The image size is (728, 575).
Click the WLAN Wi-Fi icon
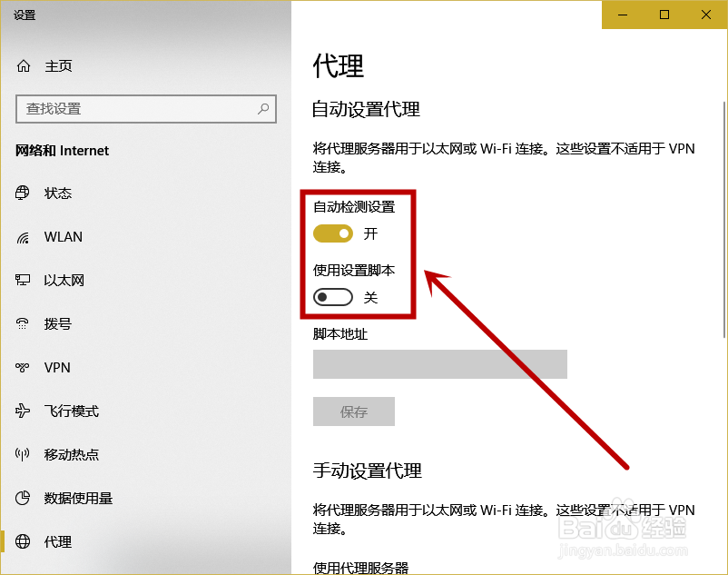click(x=22, y=236)
